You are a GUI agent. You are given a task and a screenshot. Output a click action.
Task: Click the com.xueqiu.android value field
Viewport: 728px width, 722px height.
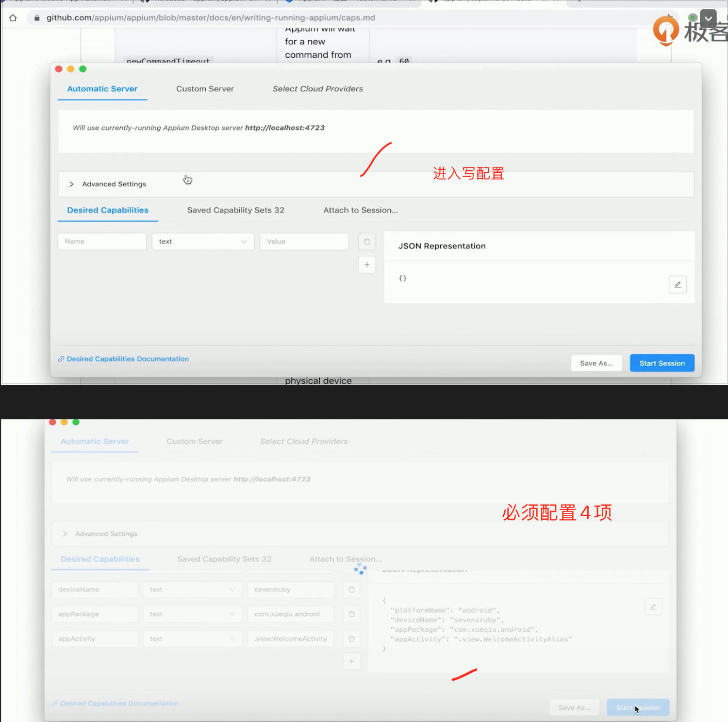[291, 614]
